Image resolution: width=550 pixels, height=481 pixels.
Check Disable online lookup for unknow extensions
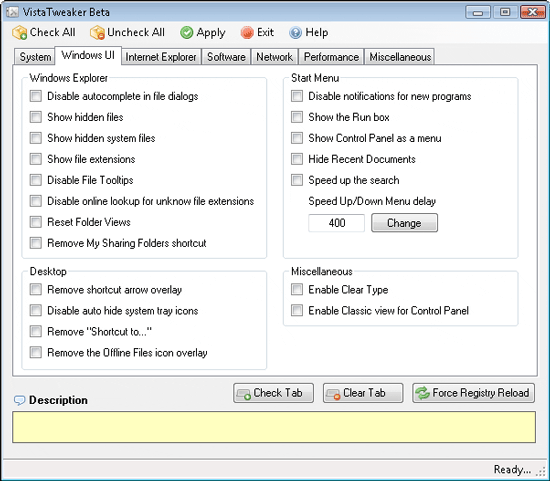click(x=35, y=201)
